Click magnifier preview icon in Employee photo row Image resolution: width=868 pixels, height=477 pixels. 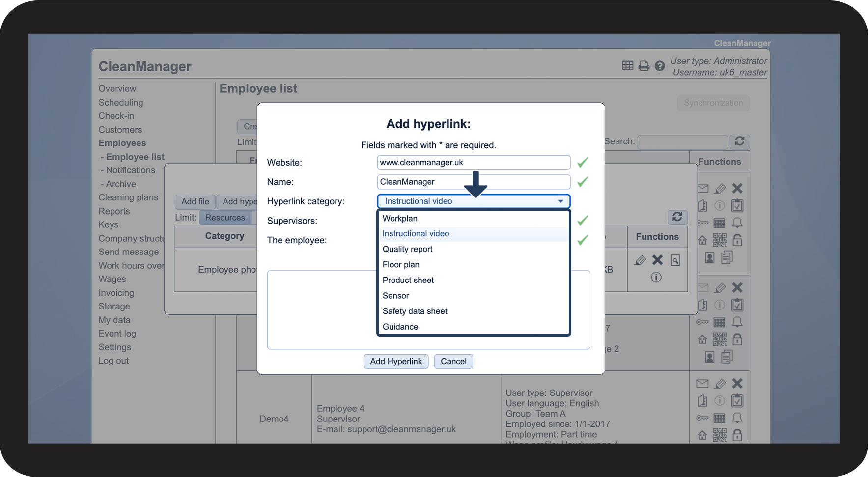(675, 260)
